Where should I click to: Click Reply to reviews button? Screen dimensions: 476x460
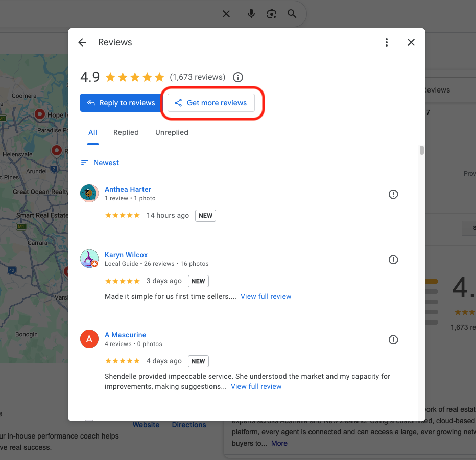(x=122, y=103)
